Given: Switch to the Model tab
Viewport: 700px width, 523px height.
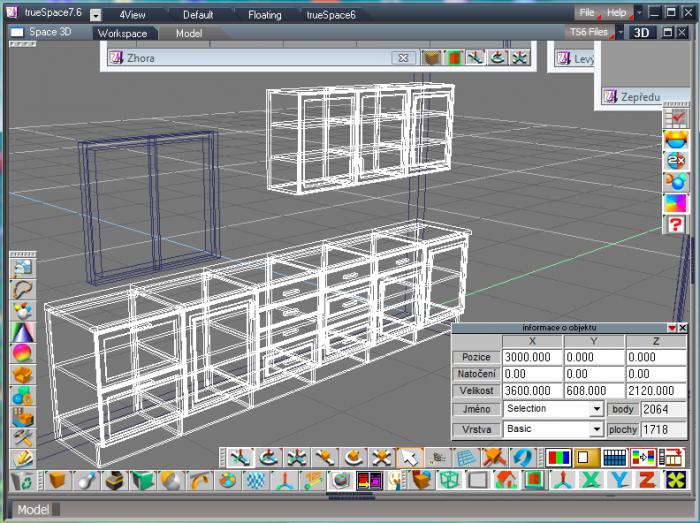Looking at the screenshot, I should [188, 33].
